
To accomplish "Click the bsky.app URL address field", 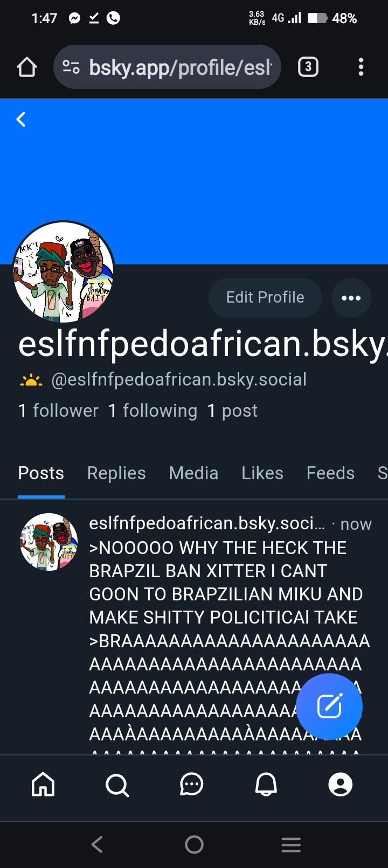I will [x=168, y=67].
